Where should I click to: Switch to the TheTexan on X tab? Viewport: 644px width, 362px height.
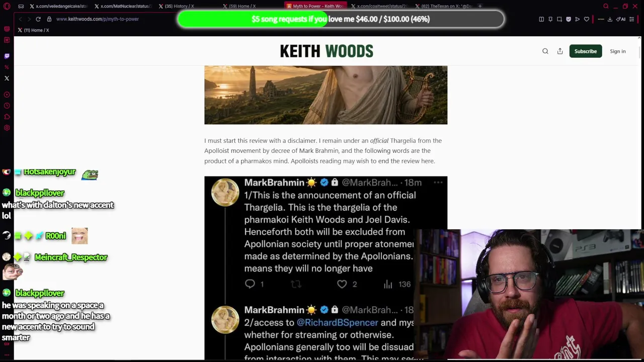443,6
